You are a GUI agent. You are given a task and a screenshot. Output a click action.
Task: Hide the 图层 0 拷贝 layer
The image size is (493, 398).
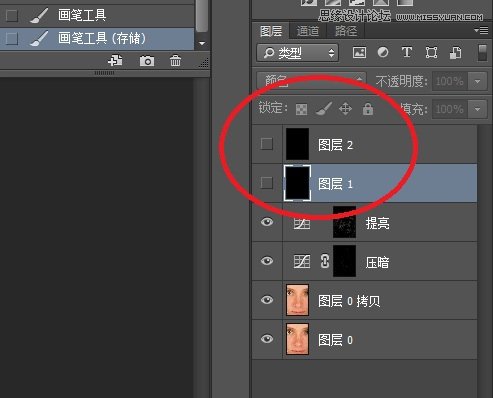(267, 300)
